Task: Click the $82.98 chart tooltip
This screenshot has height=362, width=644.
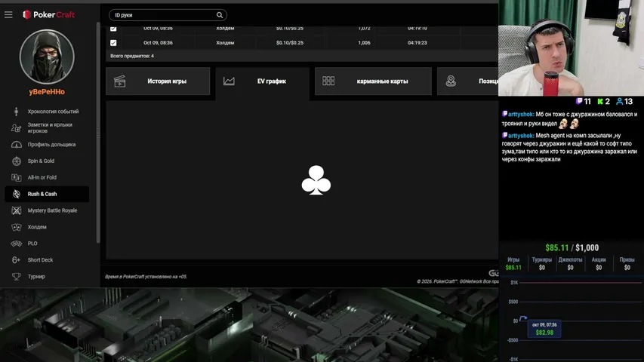Action: point(544,329)
